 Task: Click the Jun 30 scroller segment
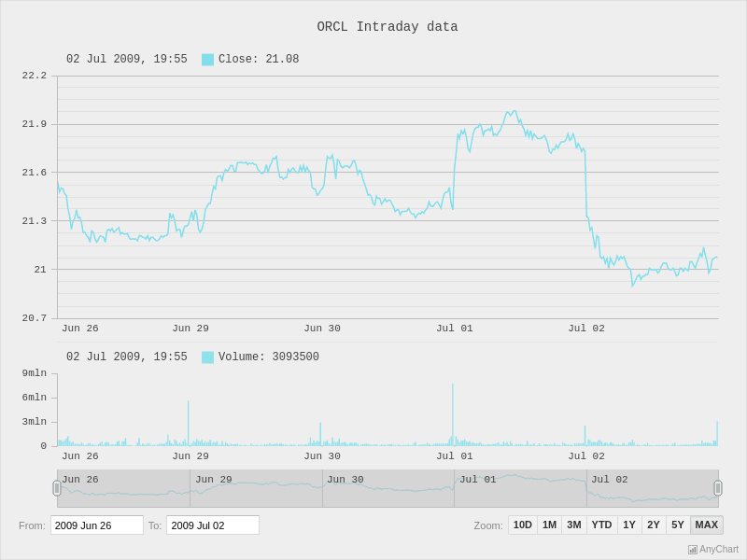[x=388, y=488]
